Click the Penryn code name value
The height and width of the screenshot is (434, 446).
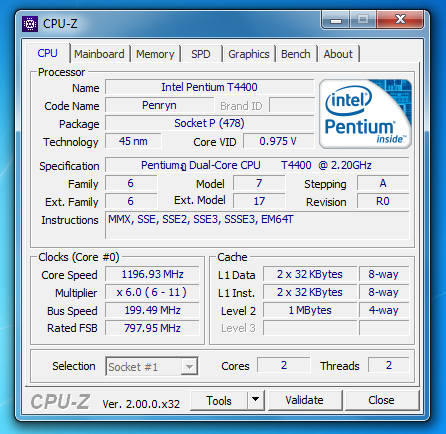tap(159, 105)
